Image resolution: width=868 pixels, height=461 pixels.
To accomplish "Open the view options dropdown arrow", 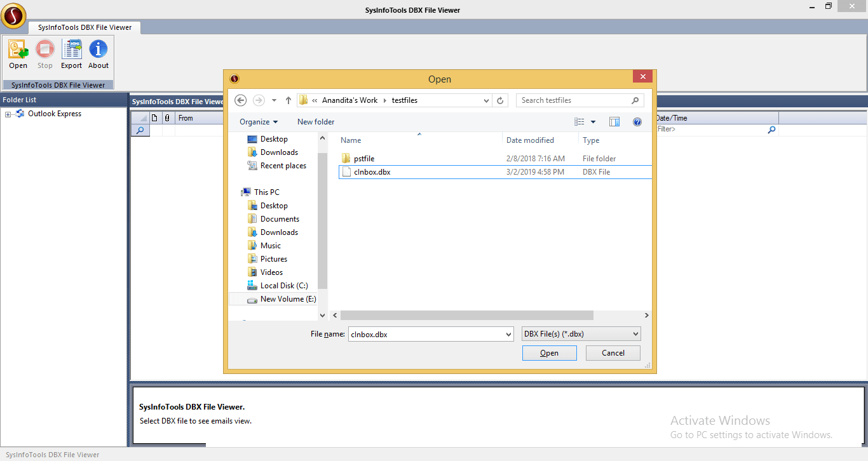I will tap(593, 122).
